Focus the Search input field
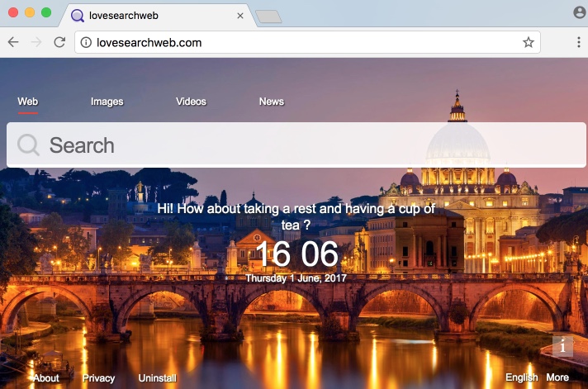 296,145
